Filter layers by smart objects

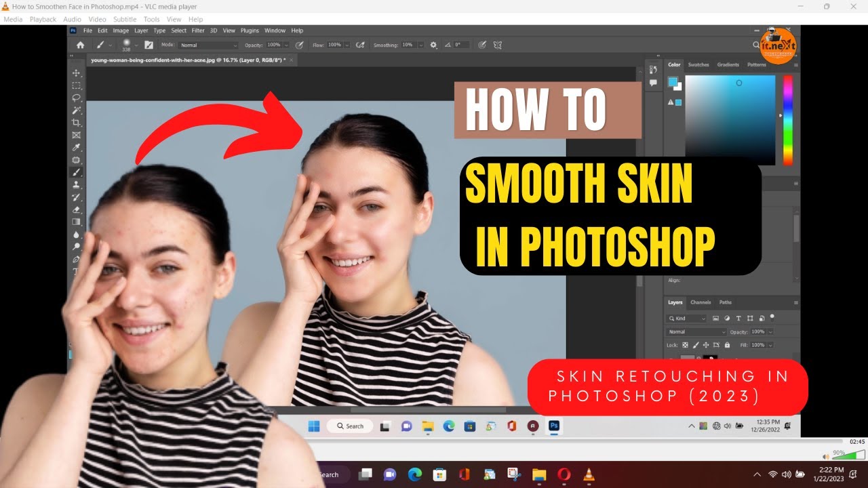point(762,318)
